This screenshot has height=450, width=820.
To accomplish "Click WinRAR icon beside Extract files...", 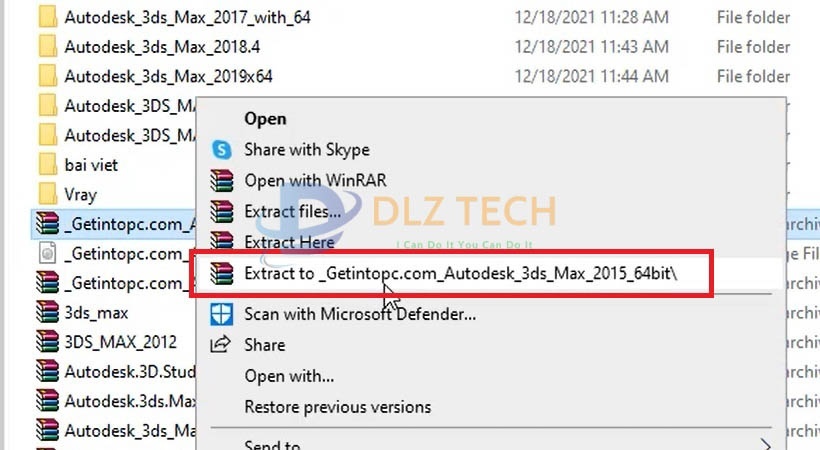I will tap(222, 211).
